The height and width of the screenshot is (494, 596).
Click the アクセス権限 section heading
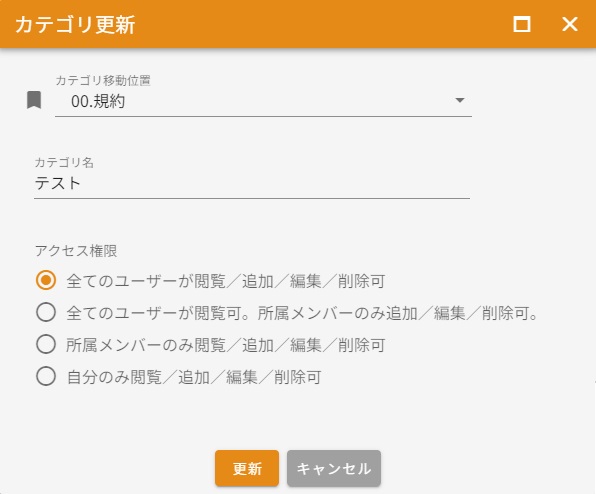76,251
